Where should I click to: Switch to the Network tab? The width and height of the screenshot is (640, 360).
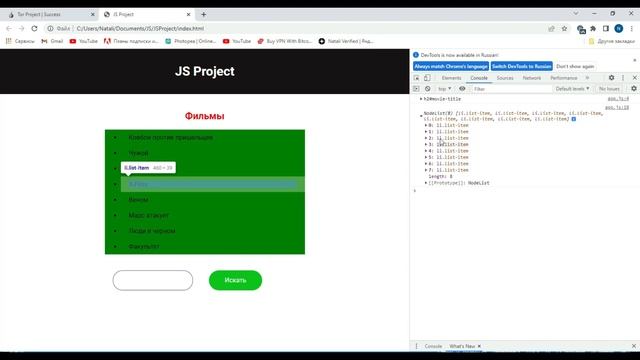tap(531, 78)
